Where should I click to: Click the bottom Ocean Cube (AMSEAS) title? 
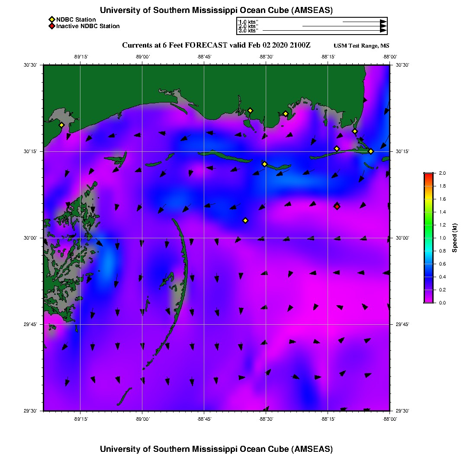point(216,448)
